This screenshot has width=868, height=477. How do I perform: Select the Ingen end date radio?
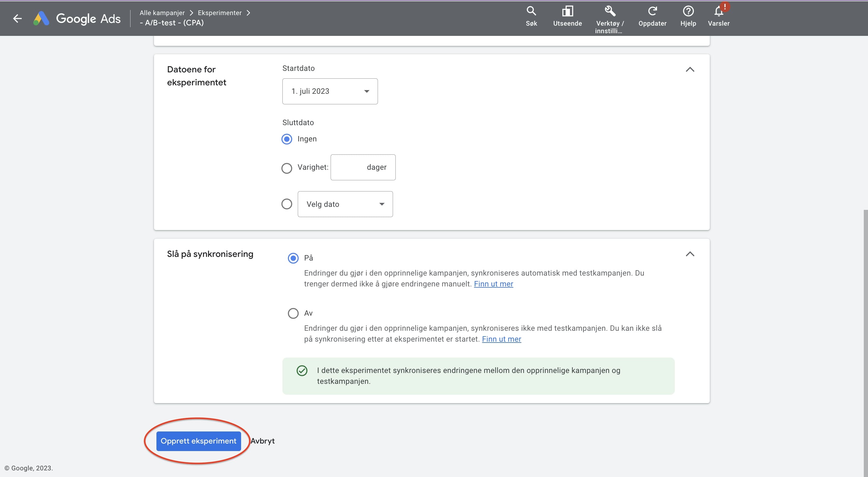click(287, 139)
